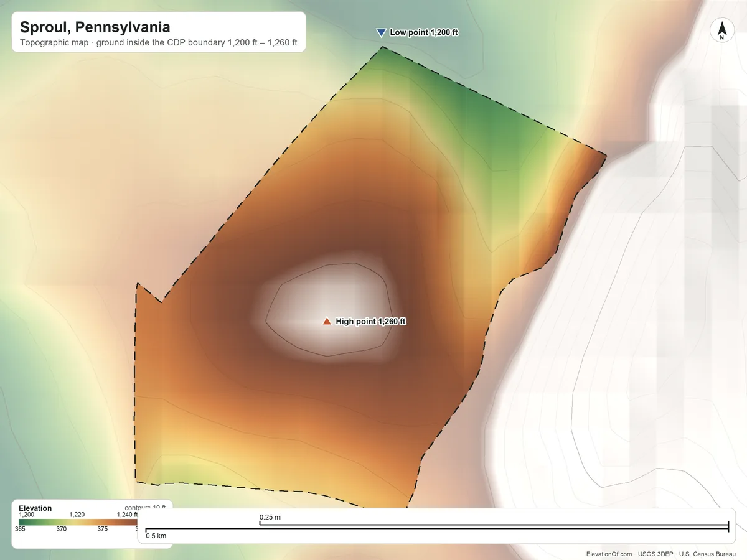The width and height of the screenshot is (747, 560).
Task: Click the '365' meter legend label
Action: pyautogui.click(x=20, y=530)
